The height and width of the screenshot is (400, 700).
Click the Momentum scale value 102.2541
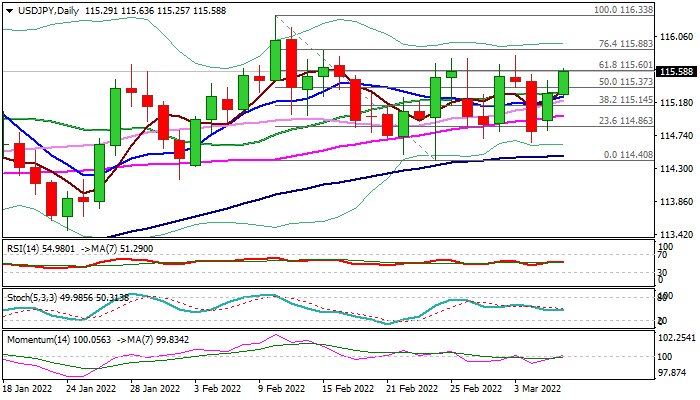(677, 338)
